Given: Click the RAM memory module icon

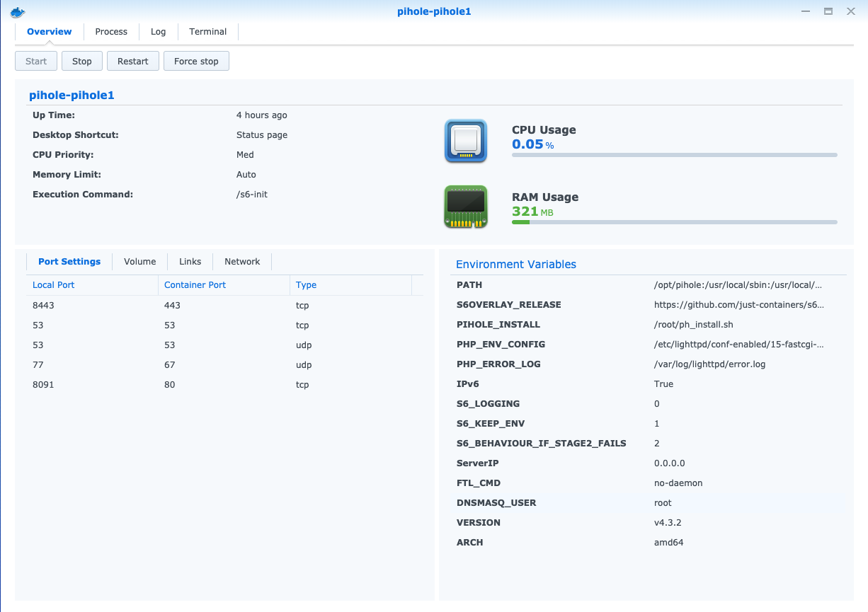Looking at the screenshot, I should tap(465, 207).
